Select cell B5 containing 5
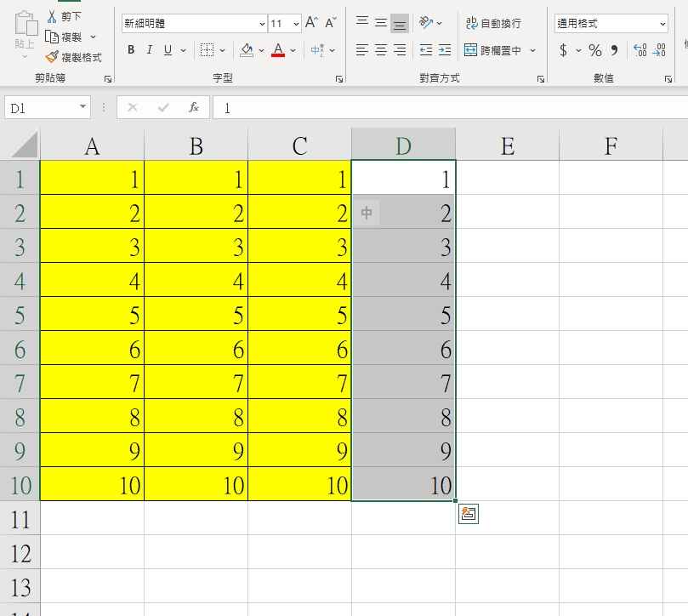 click(x=196, y=314)
